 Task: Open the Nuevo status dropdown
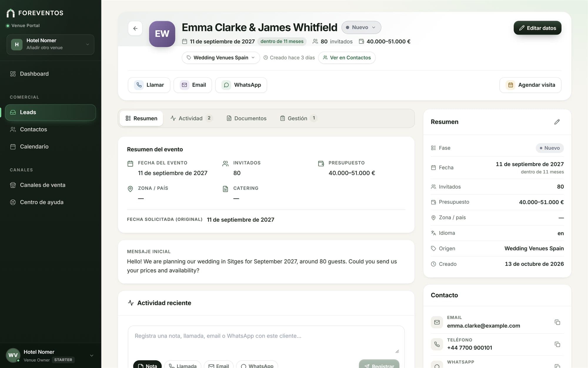pyautogui.click(x=361, y=27)
